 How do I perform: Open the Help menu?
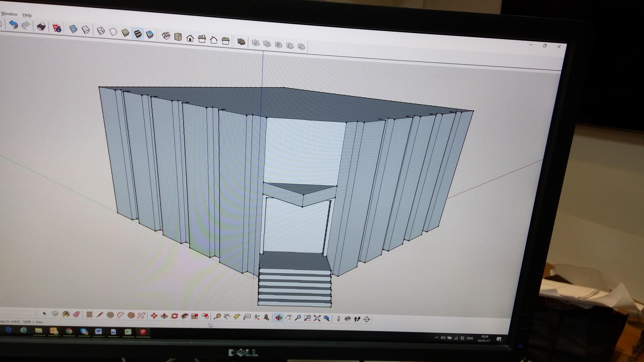27,15
